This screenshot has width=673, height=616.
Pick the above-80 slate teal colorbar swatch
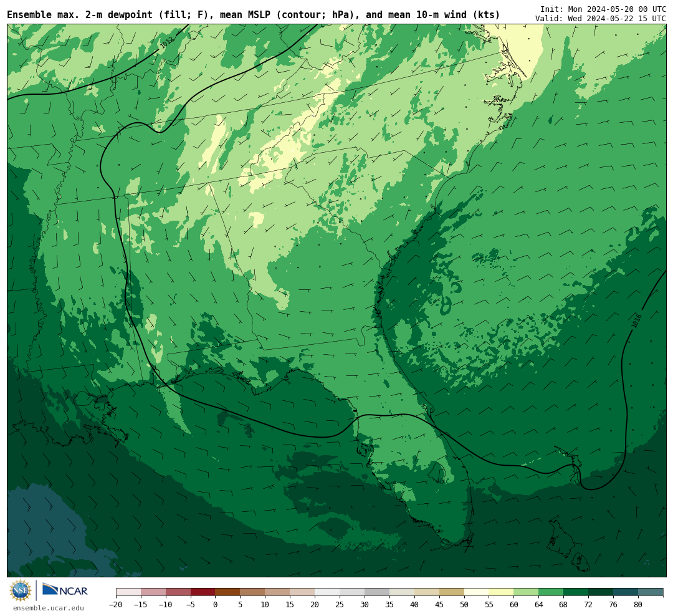[x=651, y=592]
